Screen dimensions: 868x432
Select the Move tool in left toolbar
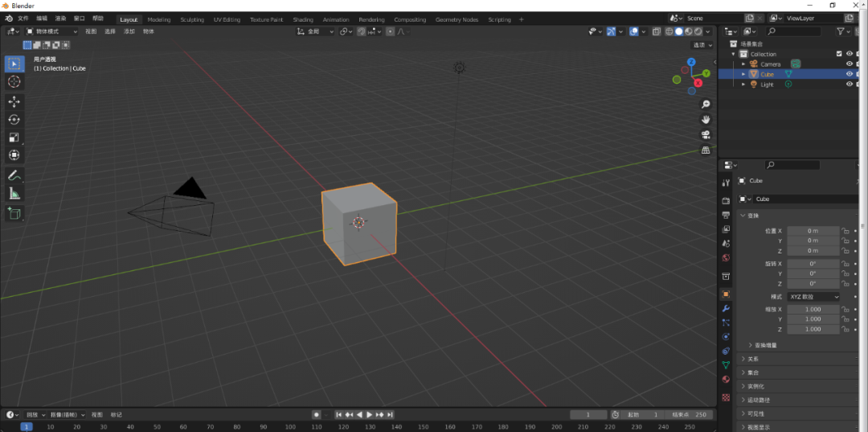point(14,101)
